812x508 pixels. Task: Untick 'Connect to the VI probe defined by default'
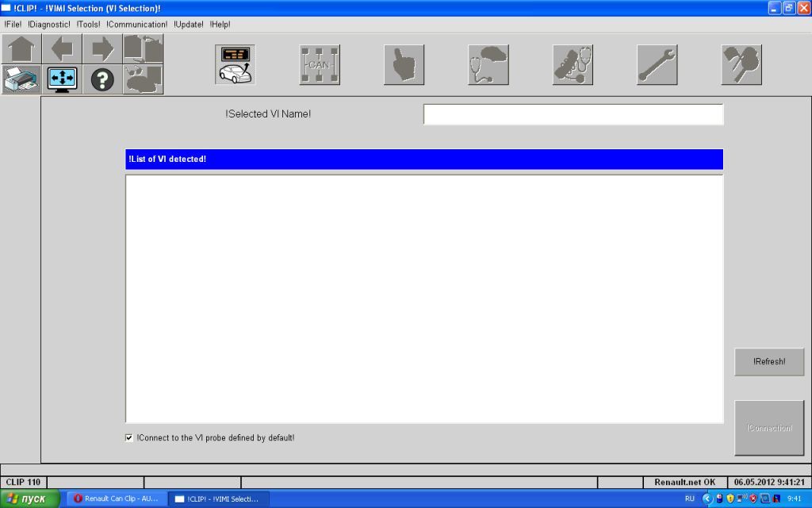click(x=129, y=438)
